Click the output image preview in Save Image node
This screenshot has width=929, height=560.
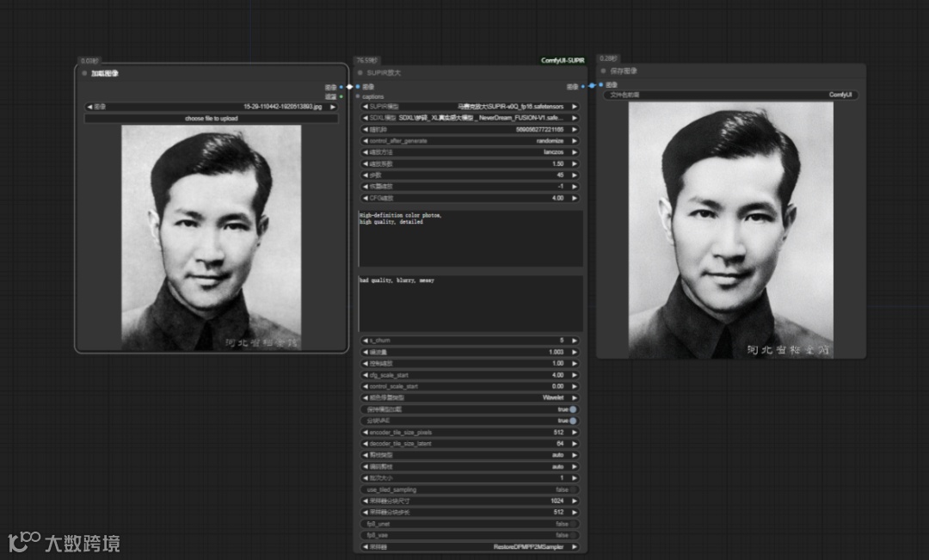point(730,230)
